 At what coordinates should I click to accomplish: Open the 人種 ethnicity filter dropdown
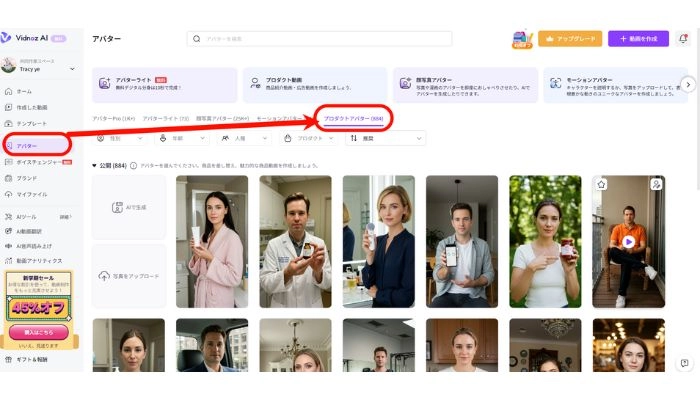pyautogui.click(x=245, y=138)
